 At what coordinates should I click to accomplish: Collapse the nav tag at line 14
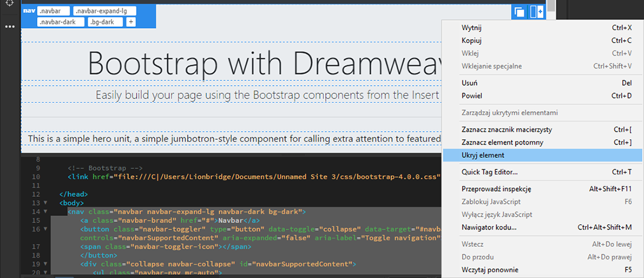[45, 211]
